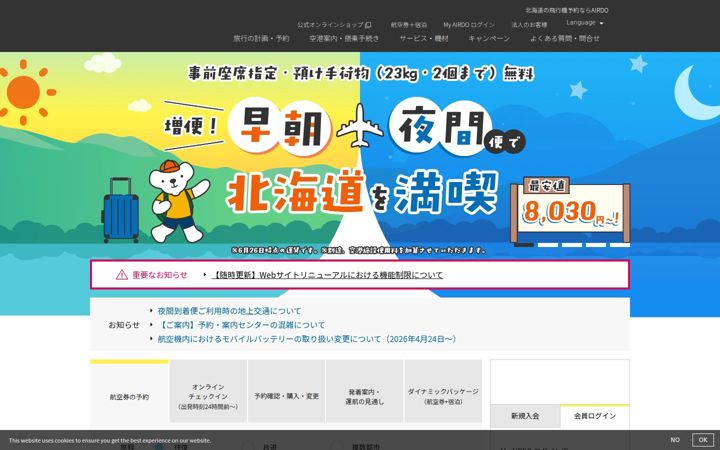Select the 航空券の予約 tab
720x450 pixels.
(x=129, y=394)
